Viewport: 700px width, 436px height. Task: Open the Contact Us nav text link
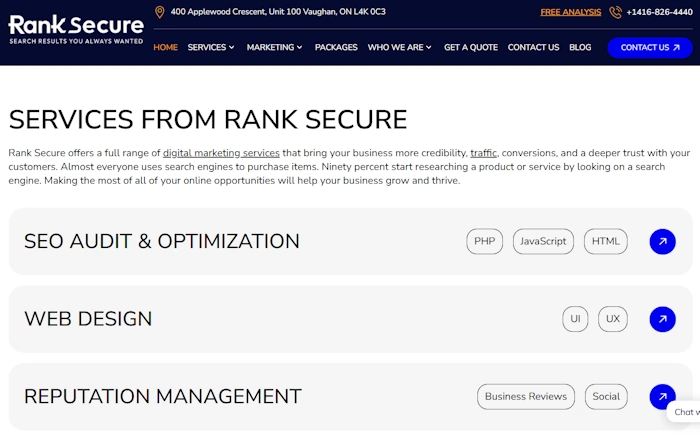pyautogui.click(x=533, y=47)
